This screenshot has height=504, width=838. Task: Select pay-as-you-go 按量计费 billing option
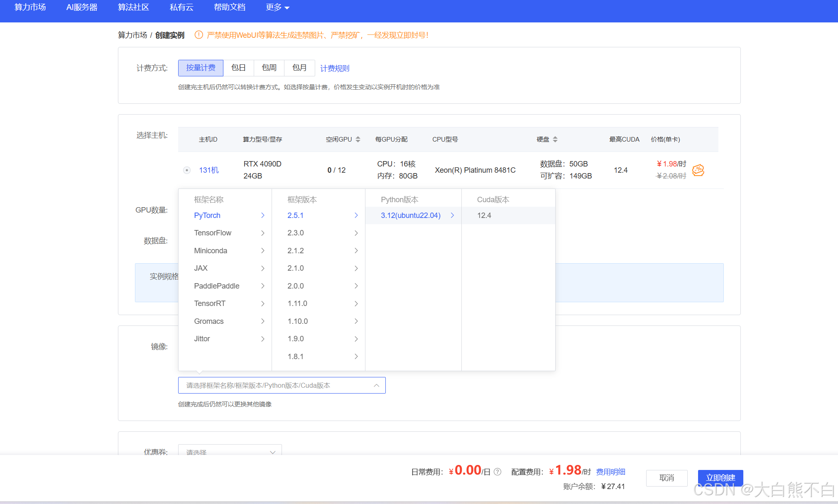click(x=201, y=68)
